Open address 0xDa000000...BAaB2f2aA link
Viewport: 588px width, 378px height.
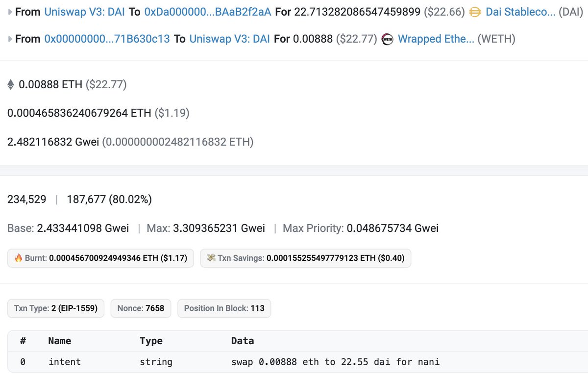pyautogui.click(x=208, y=12)
